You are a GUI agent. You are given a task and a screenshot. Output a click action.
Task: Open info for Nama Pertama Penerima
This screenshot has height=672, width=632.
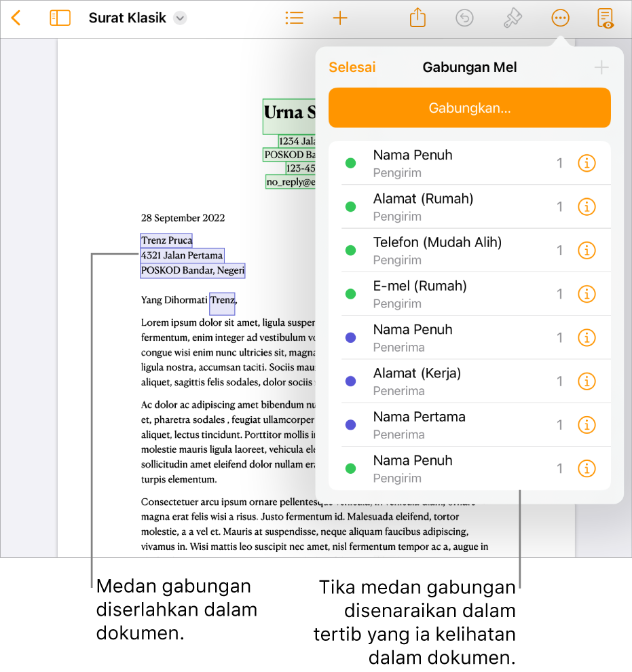point(587,425)
